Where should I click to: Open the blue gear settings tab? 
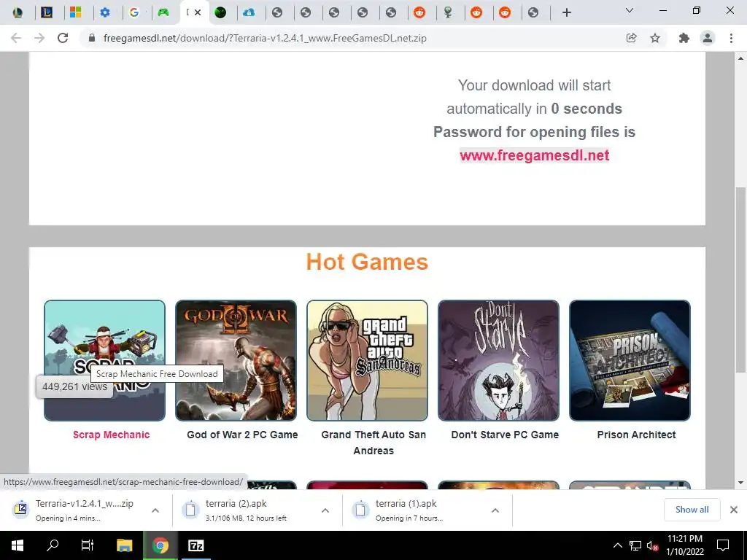point(105,12)
